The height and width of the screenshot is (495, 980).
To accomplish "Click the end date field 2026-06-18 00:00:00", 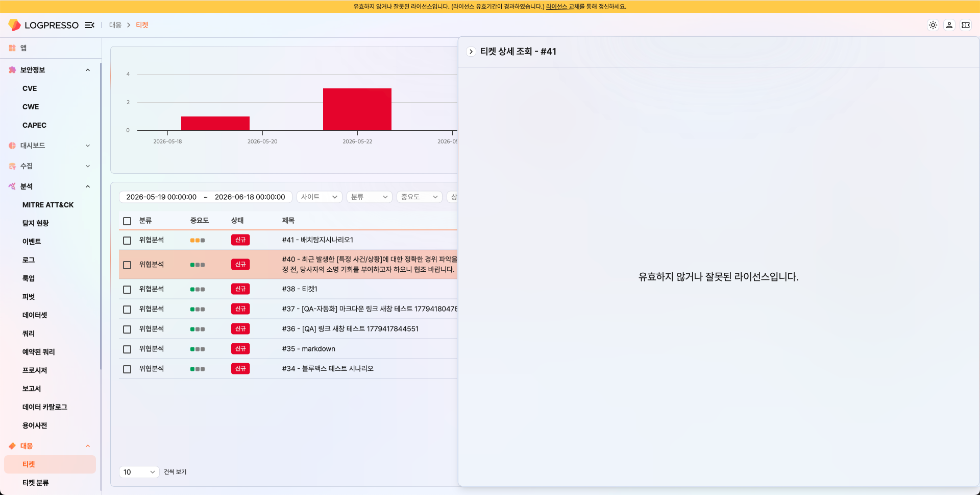I will [250, 197].
